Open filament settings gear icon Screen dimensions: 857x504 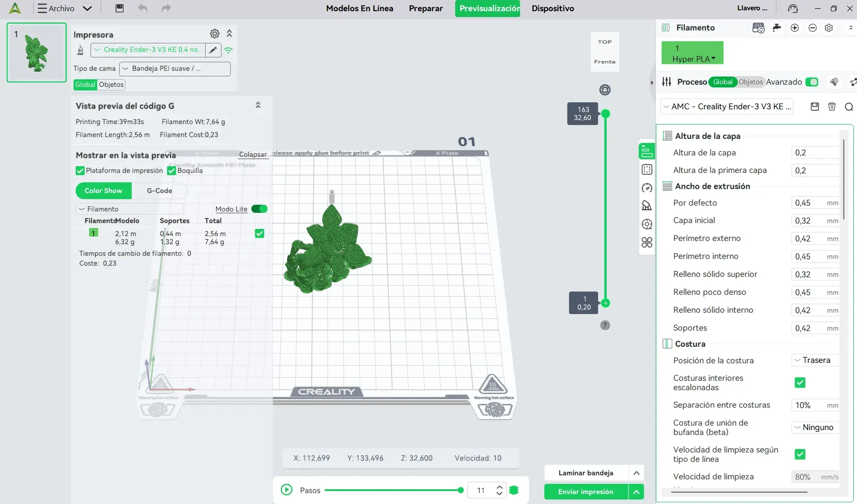829,28
